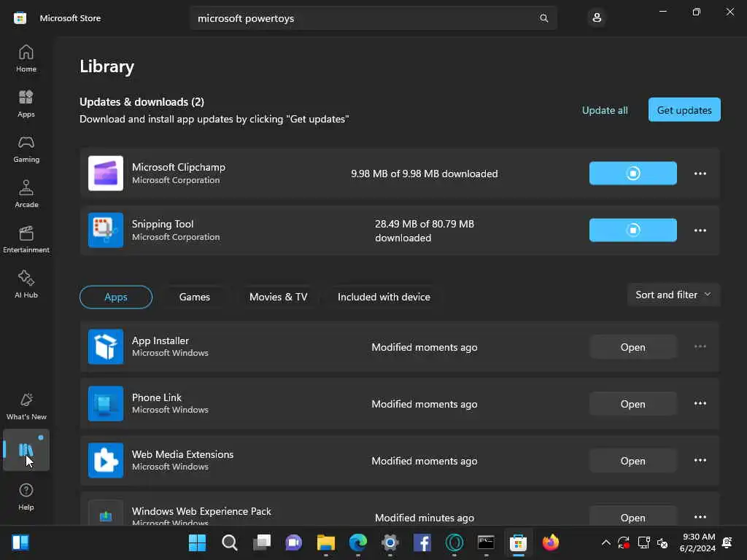This screenshot has height=560, width=747.
Task: Switch to Included with device tab
Action: pos(384,297)
